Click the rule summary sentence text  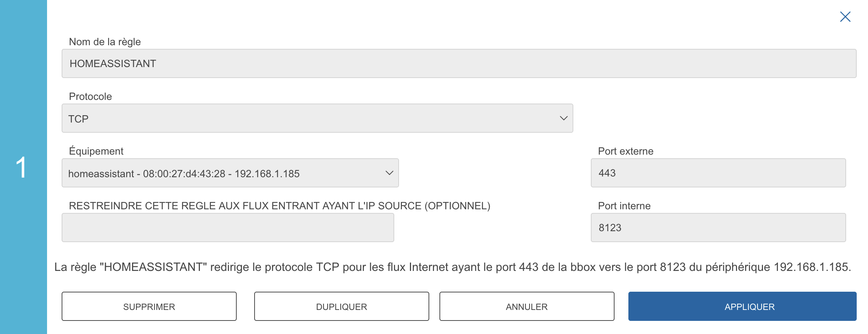(452, 267)
